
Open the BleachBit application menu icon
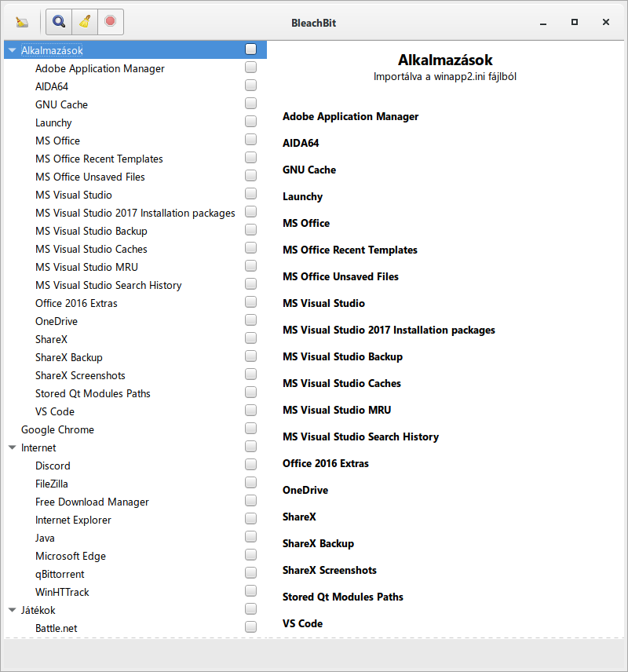pyautogui.click(x=22, y=22)
